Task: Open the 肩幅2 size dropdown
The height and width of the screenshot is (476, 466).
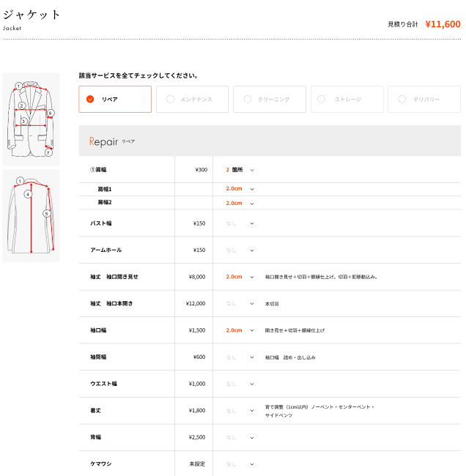Action: click(x=240, y=203)
